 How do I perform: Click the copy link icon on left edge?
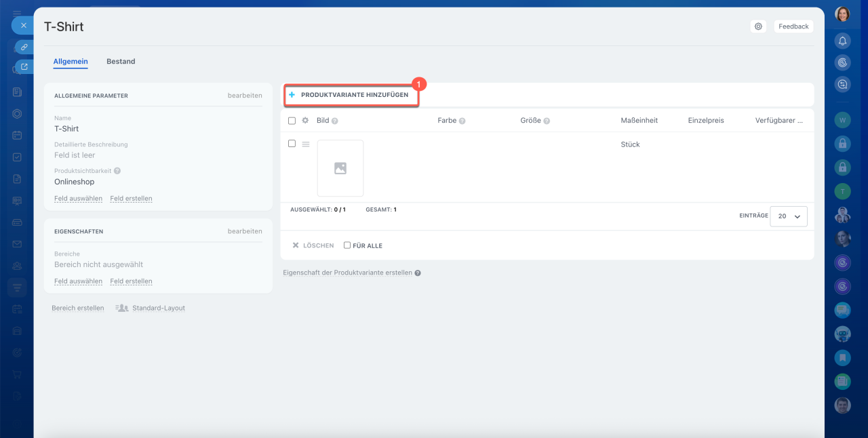(24, 47)
